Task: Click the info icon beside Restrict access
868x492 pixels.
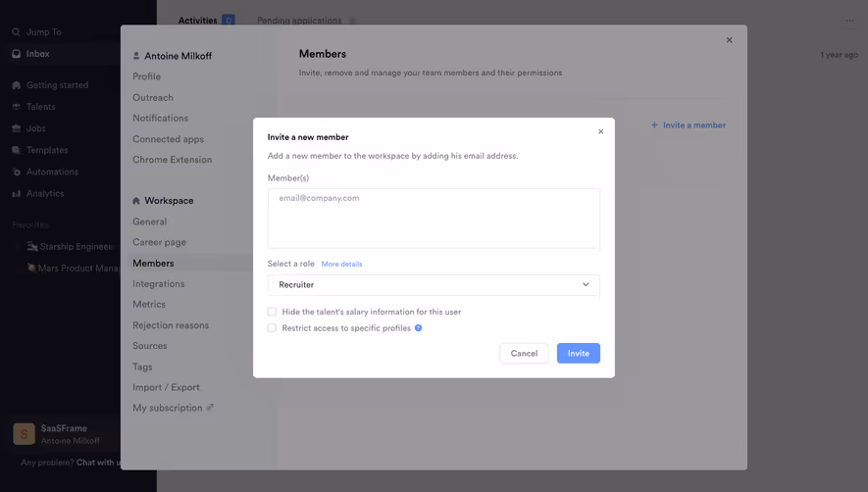Action: tap(419, 327)
